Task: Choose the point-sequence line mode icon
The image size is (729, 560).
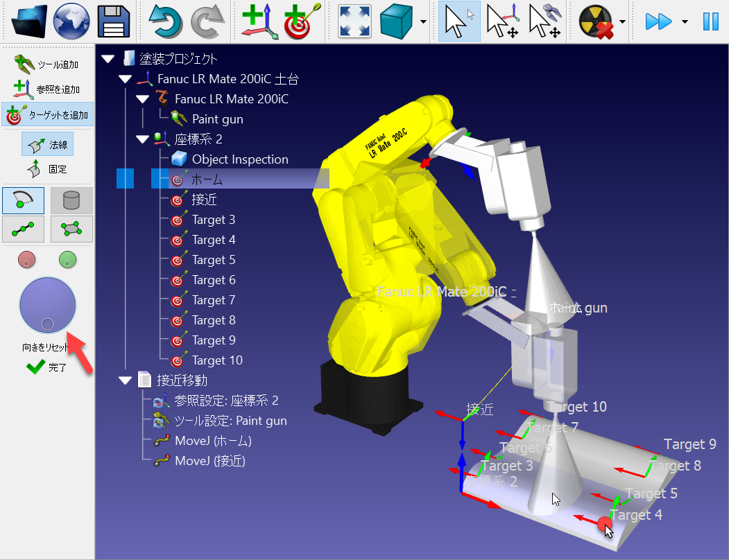Action: (x=24, y=229)
